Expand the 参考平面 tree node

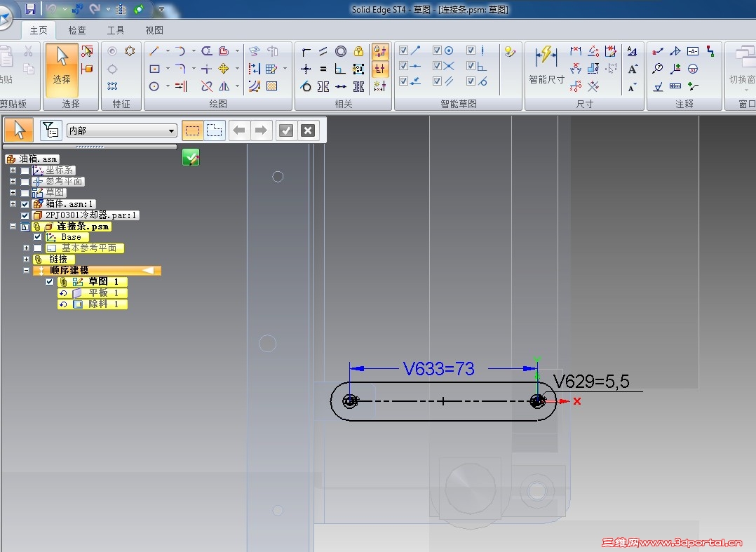[13, 181]
